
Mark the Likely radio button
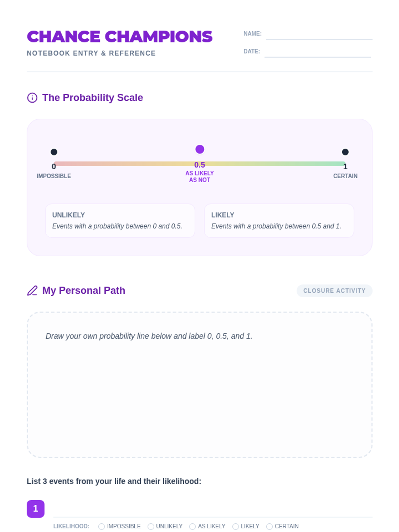[x=236, y=526]
